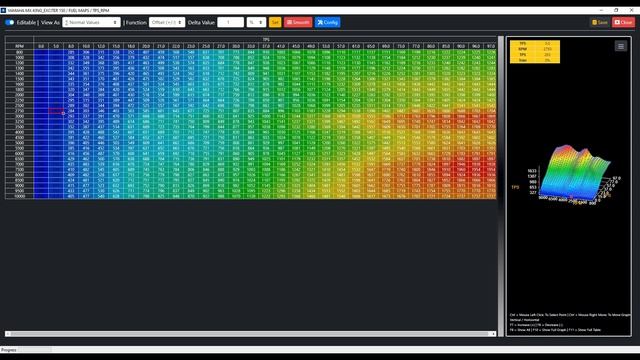Click the red-outlined selected cell at 2750 RPM
The height and width of the screenshot is (360, 640).
[56, 111]
